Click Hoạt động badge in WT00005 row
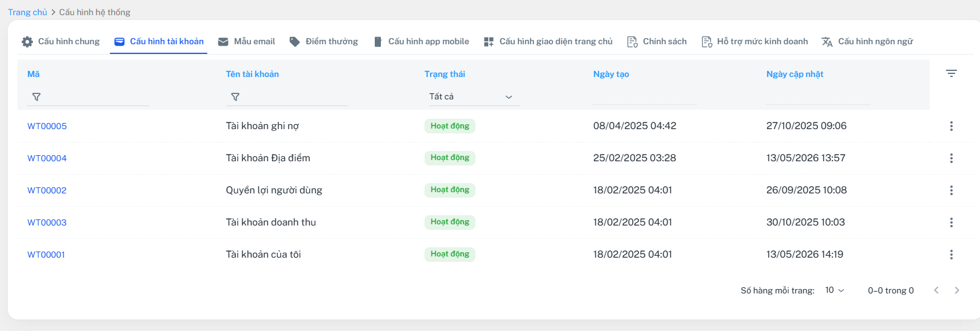 point(450,126)
